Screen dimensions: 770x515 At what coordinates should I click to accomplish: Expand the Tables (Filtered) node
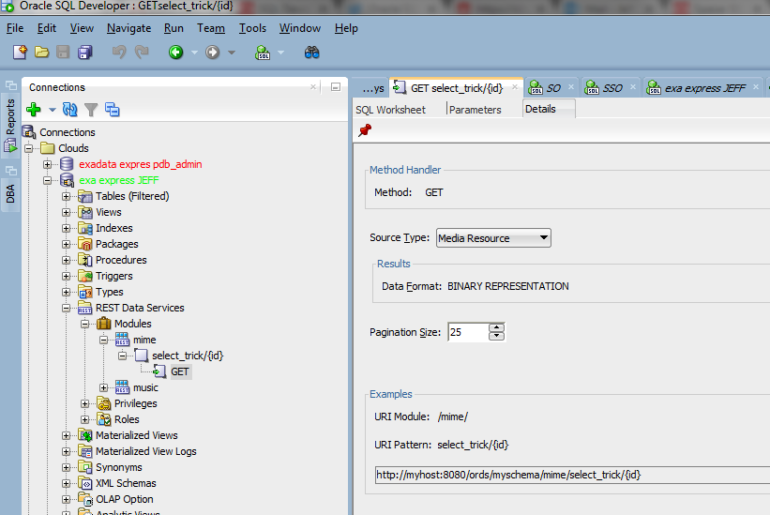point(67,196)
